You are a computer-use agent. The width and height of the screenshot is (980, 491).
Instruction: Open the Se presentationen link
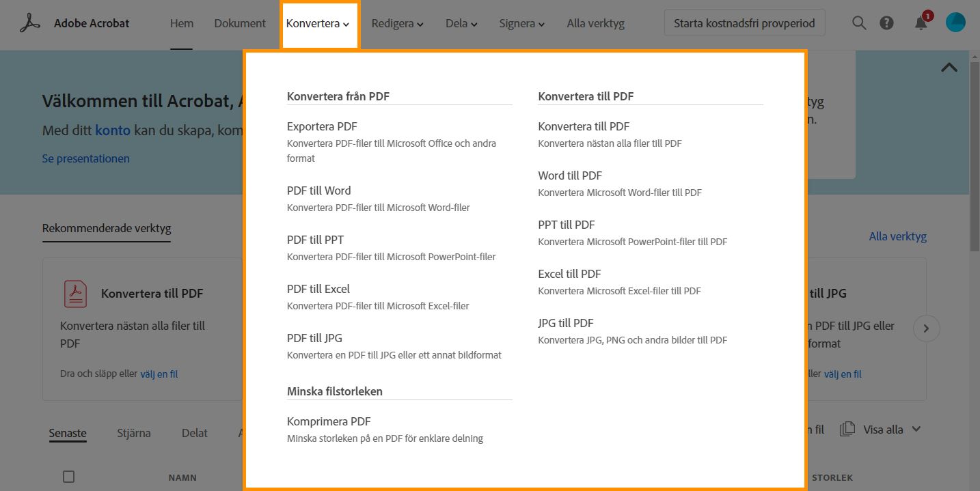pos(86,158)
